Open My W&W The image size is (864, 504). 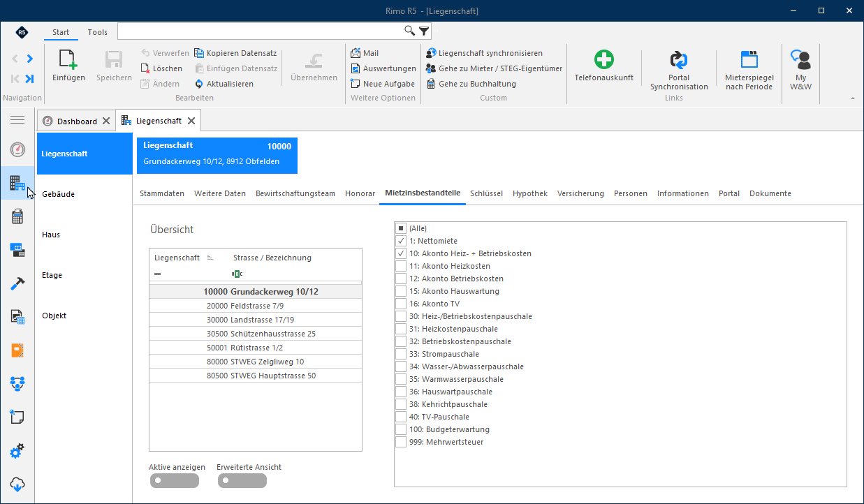point(800,71)
